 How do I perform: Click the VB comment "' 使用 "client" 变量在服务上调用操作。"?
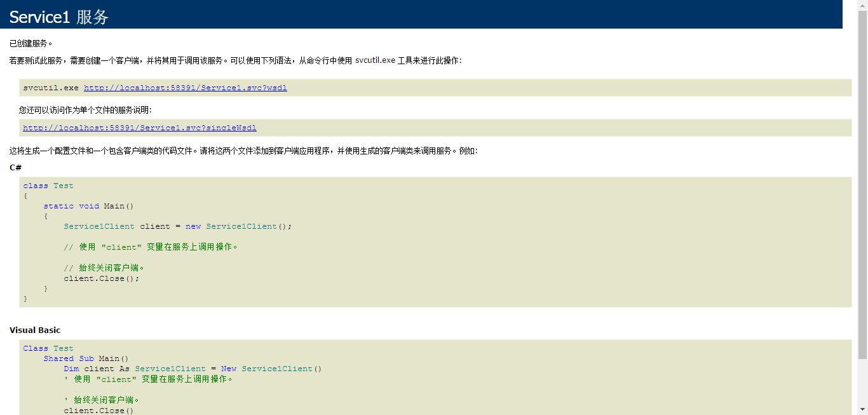point(148,379)
